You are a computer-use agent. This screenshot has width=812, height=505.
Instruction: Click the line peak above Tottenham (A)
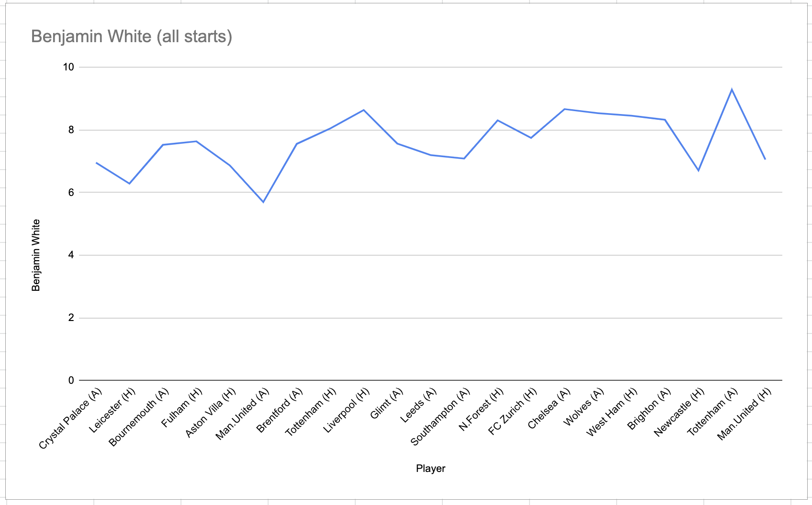(732, 90)
